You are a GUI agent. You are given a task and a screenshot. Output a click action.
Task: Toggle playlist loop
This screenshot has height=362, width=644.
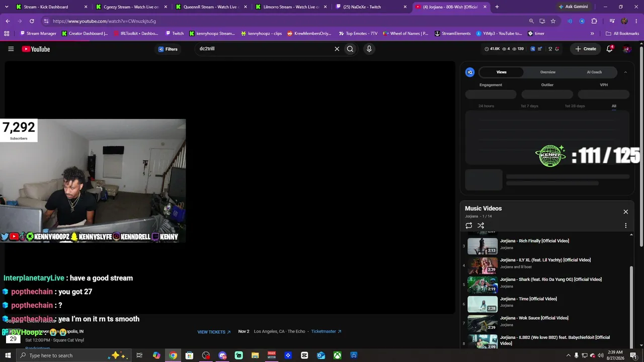coord(469,226)
